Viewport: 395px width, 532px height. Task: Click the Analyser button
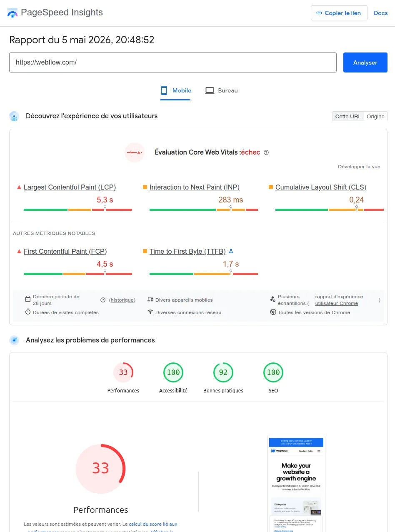[365, 62]
